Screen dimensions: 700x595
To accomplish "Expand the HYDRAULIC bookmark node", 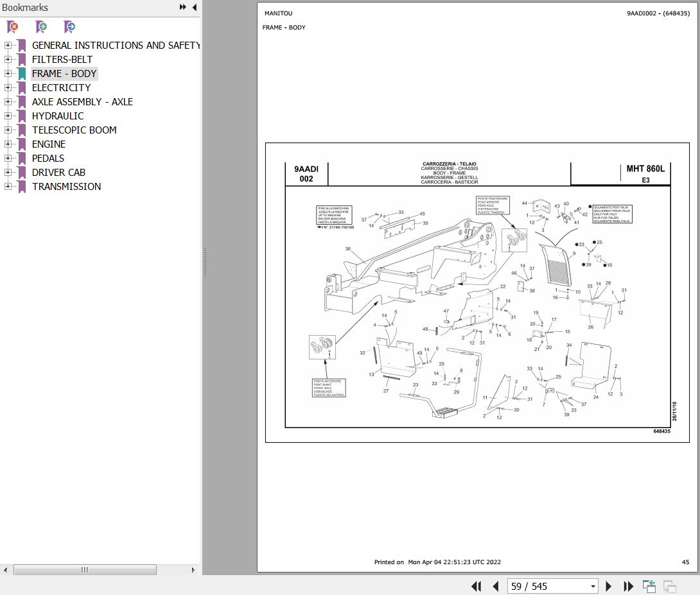I will click(x=8, y=116).
